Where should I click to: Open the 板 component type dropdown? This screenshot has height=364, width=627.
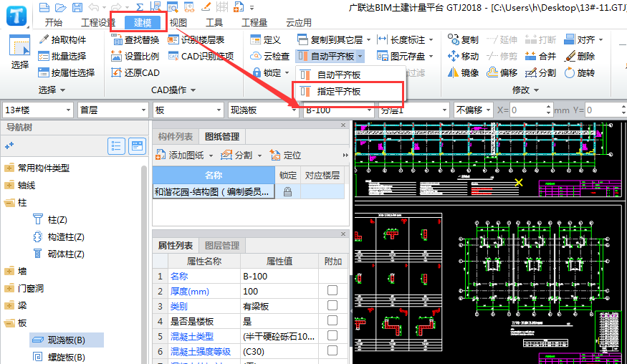(188, 110)
